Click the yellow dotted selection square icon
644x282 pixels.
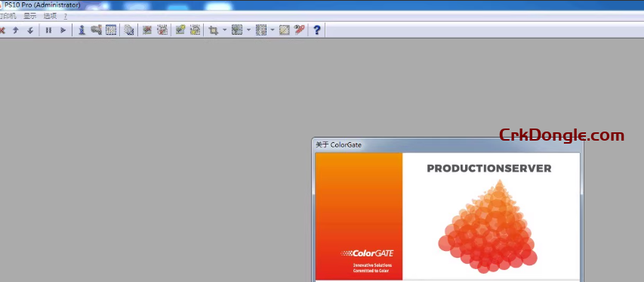(x=284, y=30)
